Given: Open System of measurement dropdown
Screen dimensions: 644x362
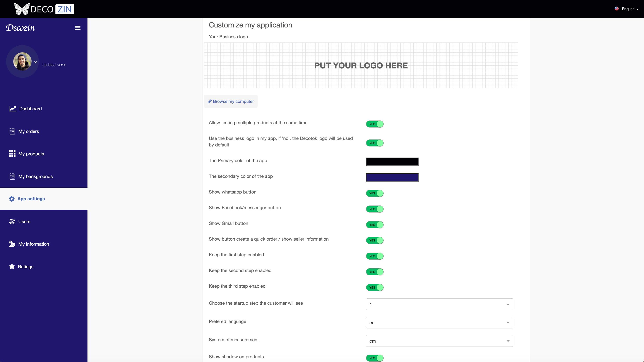Looking at the screenshot, I should pos(439,341).
